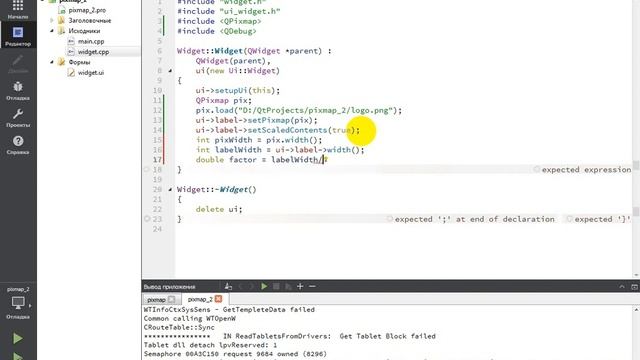
Task: Click the Вывод приложения pane title
Action: coord(169,287)
